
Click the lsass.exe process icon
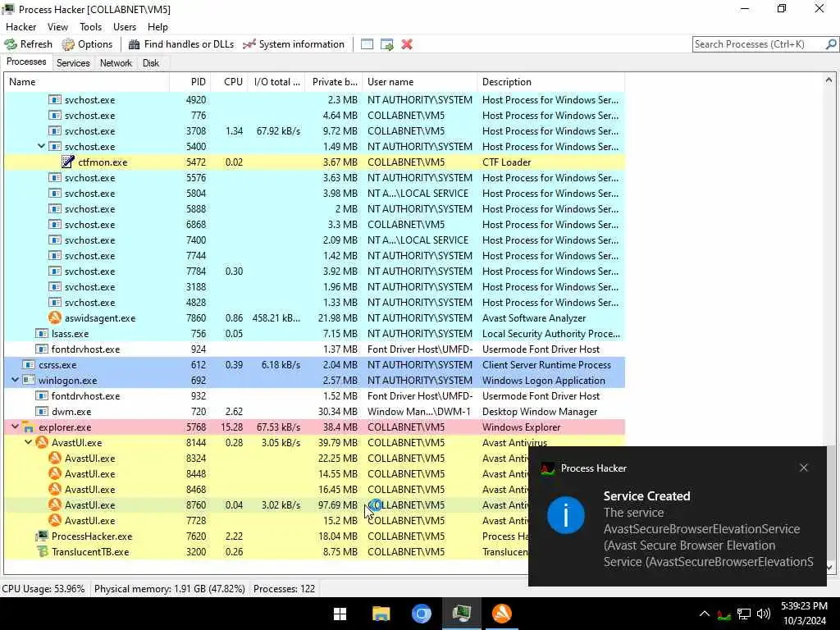coord(42,333)
